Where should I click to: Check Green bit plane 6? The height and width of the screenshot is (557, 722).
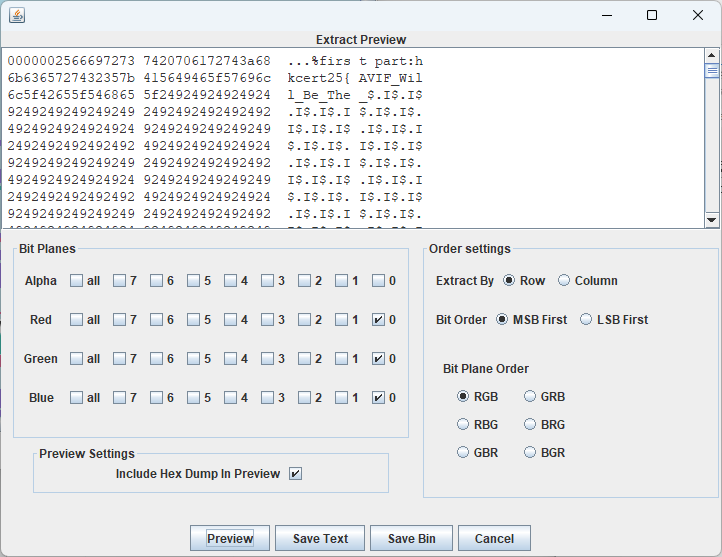(156, 359)
